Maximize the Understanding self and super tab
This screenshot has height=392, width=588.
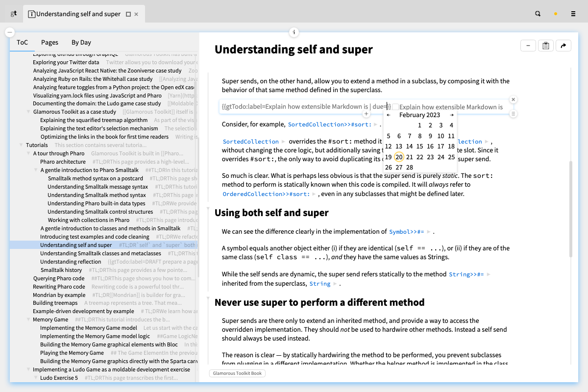click(128, 14)
